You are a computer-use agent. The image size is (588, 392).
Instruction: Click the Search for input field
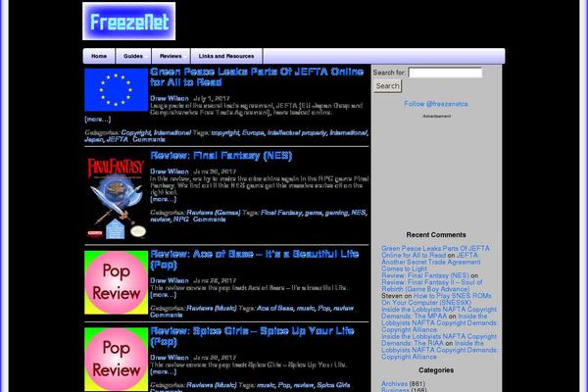pos(445,73)
